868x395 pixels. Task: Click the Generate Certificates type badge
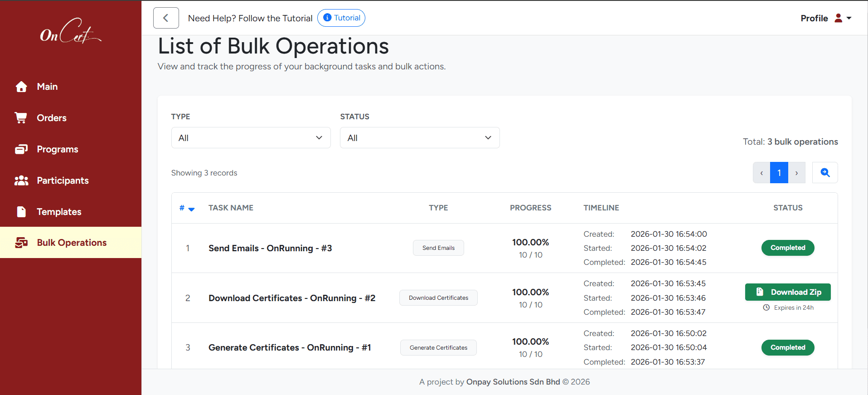click(x=438, y=348)
